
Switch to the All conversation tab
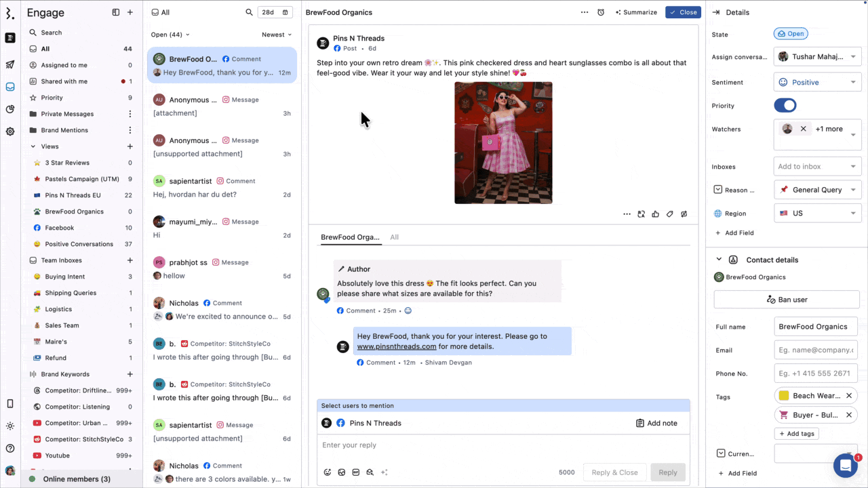click(394, 237)
